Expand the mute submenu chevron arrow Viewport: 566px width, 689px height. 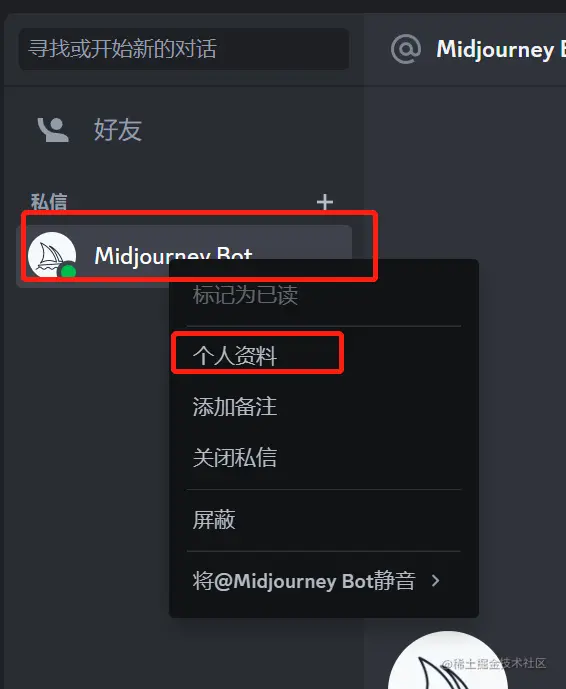pos(435,581)
